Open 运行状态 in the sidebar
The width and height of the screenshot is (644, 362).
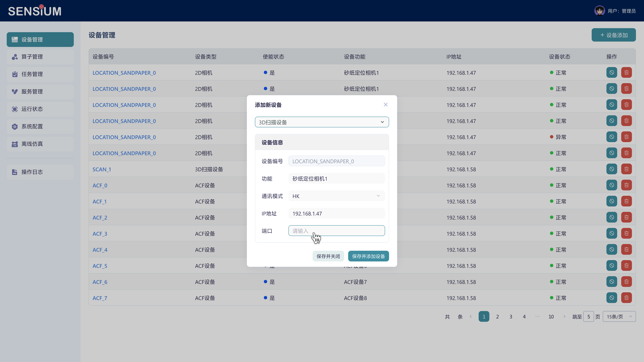pyautogui.click(x=40, y=109)
